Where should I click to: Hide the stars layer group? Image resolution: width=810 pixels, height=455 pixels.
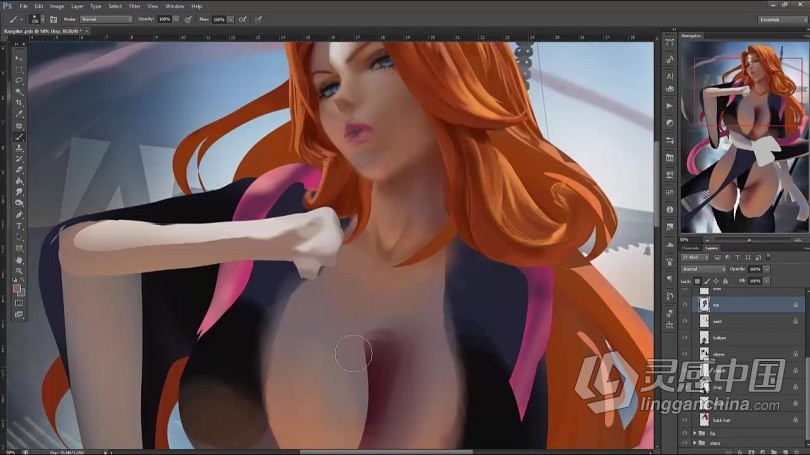click(685, 443)
